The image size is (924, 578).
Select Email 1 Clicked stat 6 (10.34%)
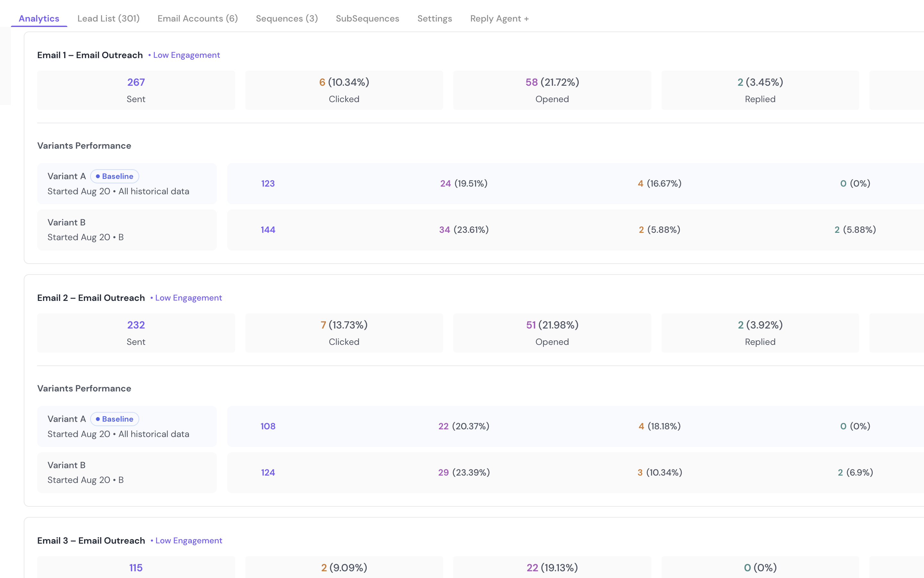pyautogui.click(x=344, y=82)
